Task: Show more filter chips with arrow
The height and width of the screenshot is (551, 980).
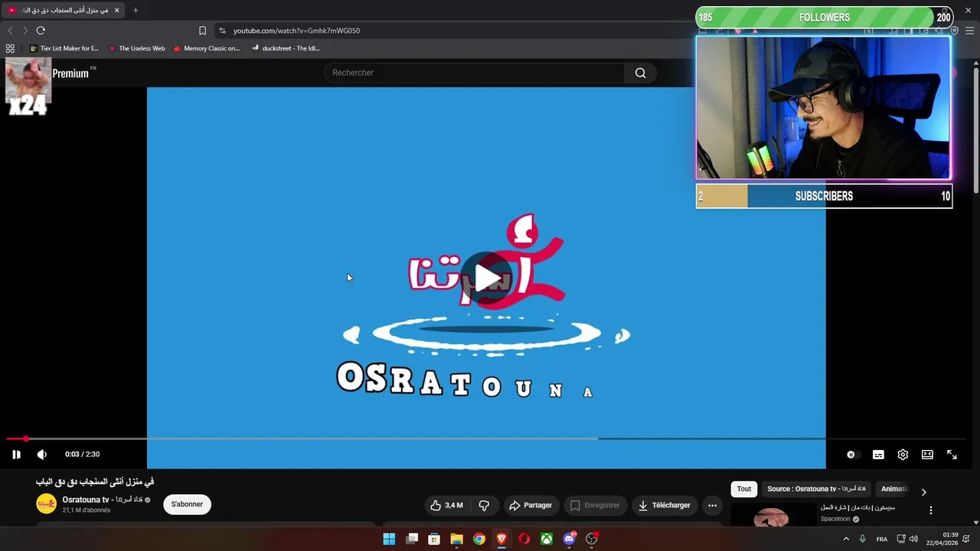Action: tap(923, 492)
